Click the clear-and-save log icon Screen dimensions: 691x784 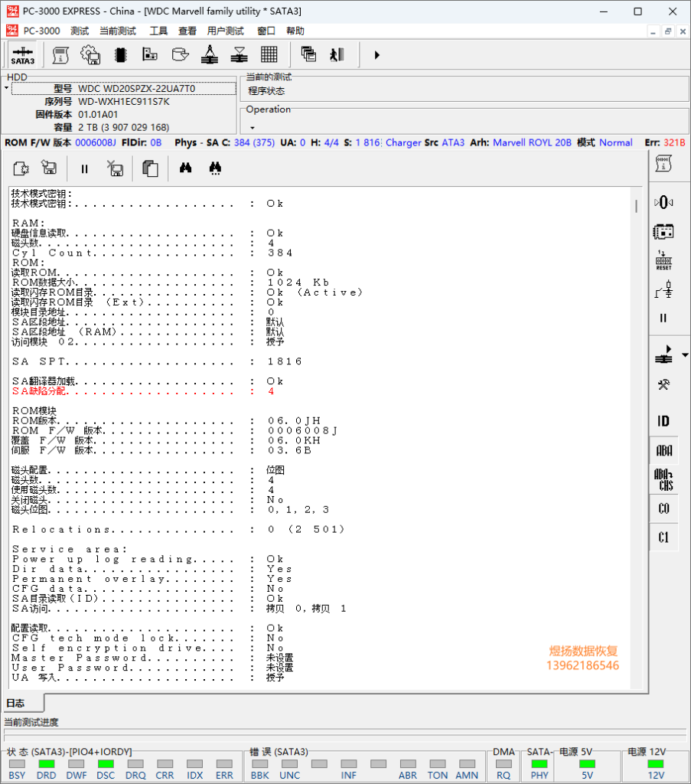[x=116, y=168]
